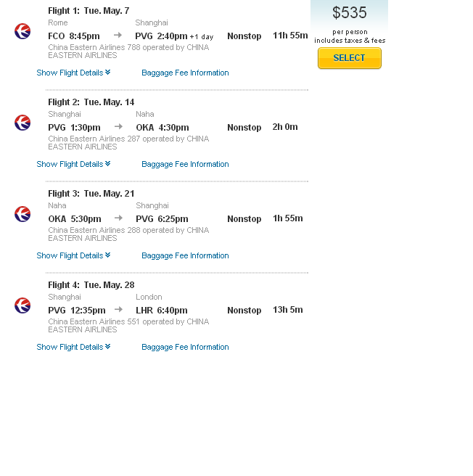Screen dimensions: 473x476
Task: Click the arrow between FCO and PVG
Action: (118, 35)
